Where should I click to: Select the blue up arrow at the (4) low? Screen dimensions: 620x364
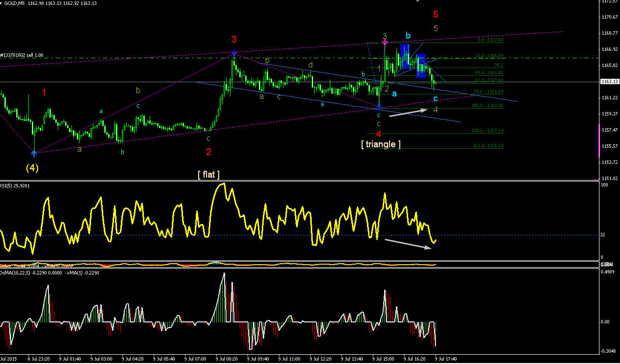point(34,154)
